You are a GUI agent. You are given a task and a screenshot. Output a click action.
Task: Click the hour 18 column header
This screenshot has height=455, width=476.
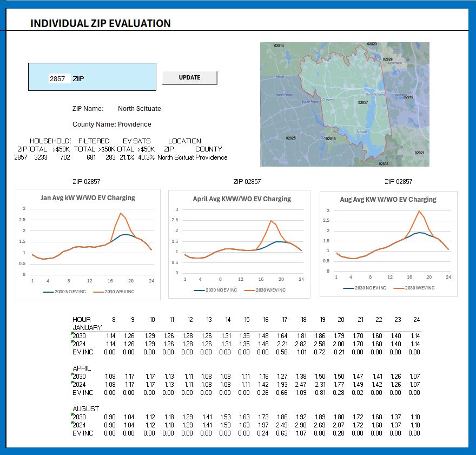303,320
